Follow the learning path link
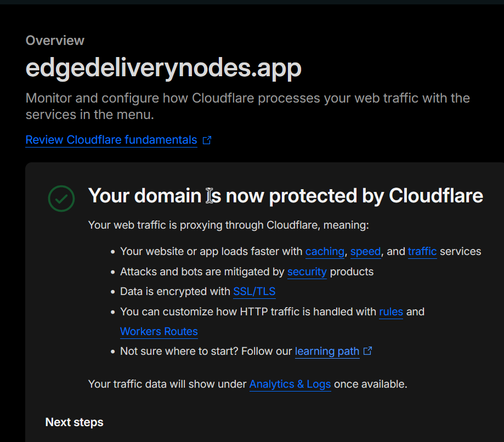Screen dimensions: 504x442 [327, 352]
